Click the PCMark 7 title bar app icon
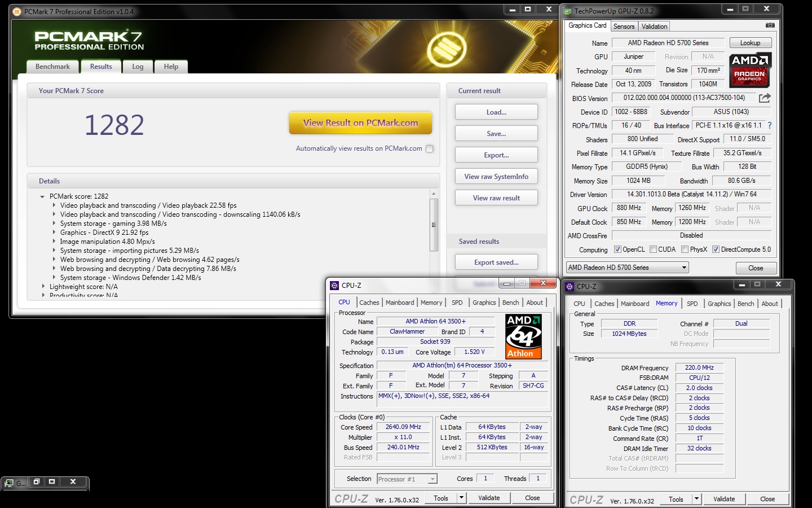The height and width of the screenshot is (508, 812). point(16,11)
